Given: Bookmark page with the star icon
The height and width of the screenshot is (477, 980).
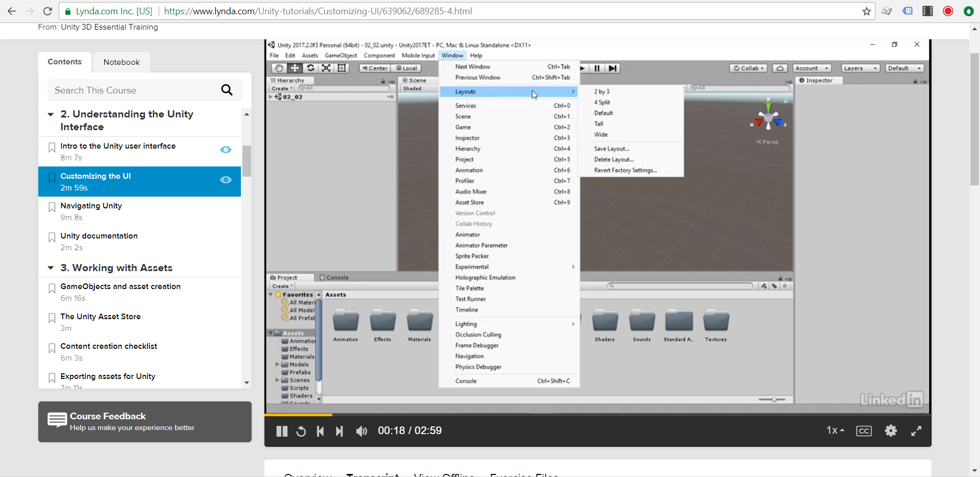Looking at the screenshot, I should click(x=866, y=11).
